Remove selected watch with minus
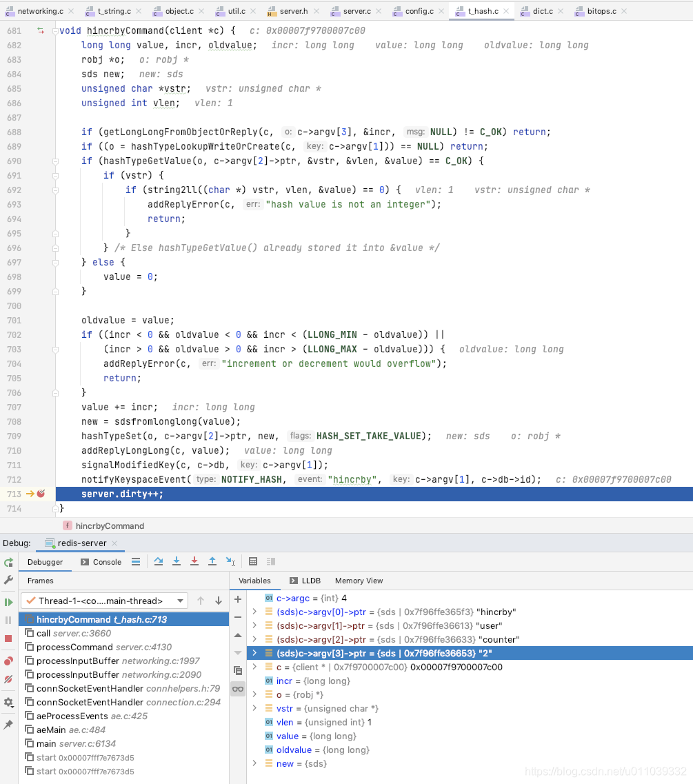 click(238, 617)
